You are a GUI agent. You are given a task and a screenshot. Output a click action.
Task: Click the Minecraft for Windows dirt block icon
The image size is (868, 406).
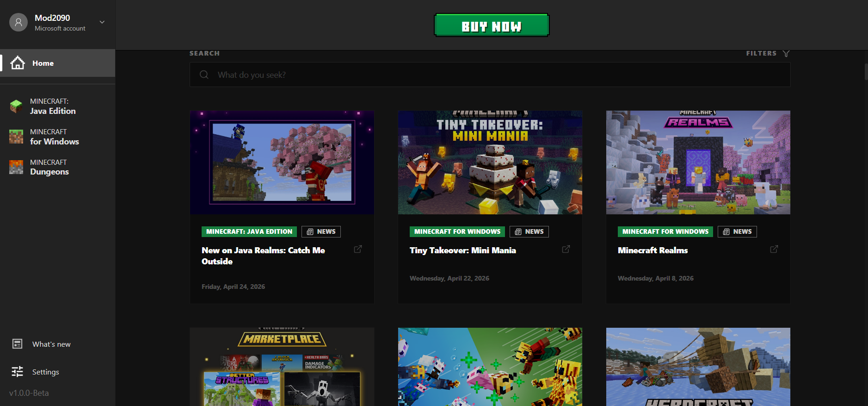click(x=16, y=137)
